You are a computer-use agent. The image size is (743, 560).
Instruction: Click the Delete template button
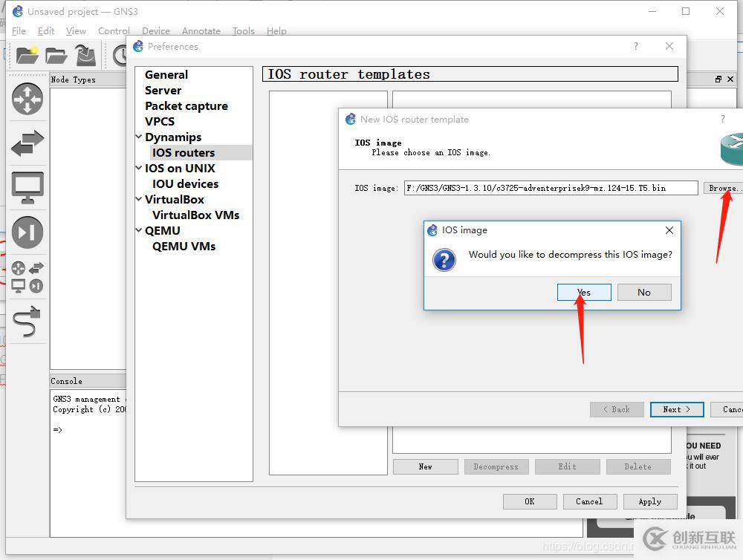(x=637, y=466)
